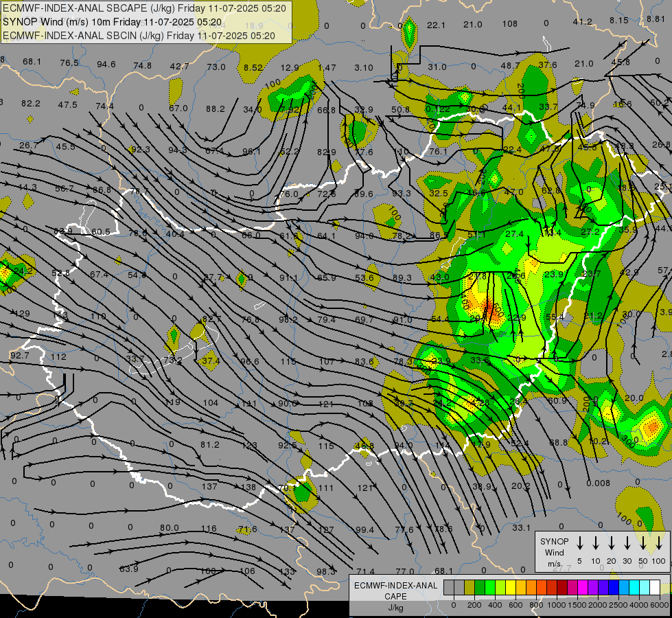Click the map value 1.47

click(327, 68)
